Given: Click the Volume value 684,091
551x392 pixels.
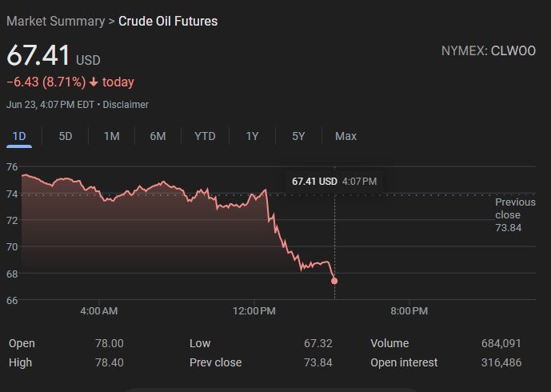Looking at the screenshot, I should coord(501,343).
